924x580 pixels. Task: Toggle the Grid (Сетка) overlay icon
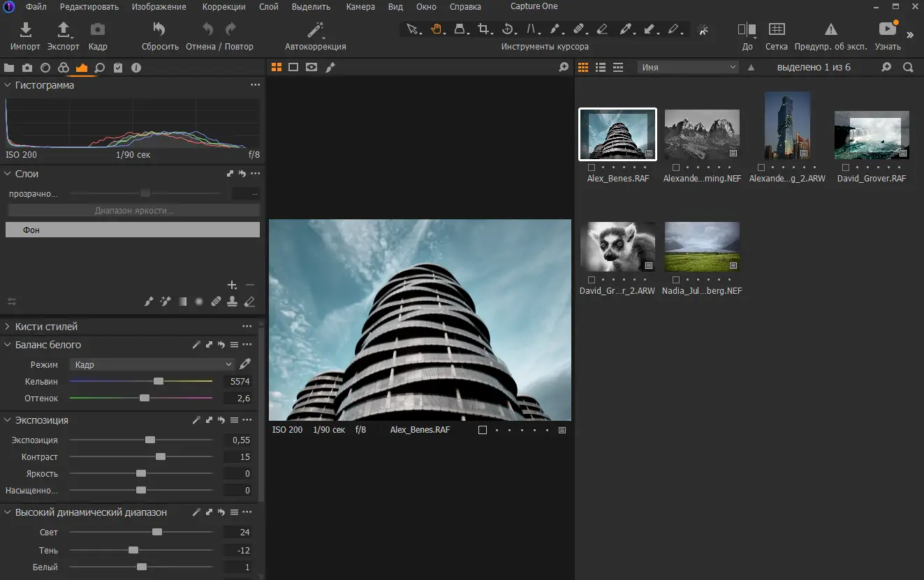(775, 30)
